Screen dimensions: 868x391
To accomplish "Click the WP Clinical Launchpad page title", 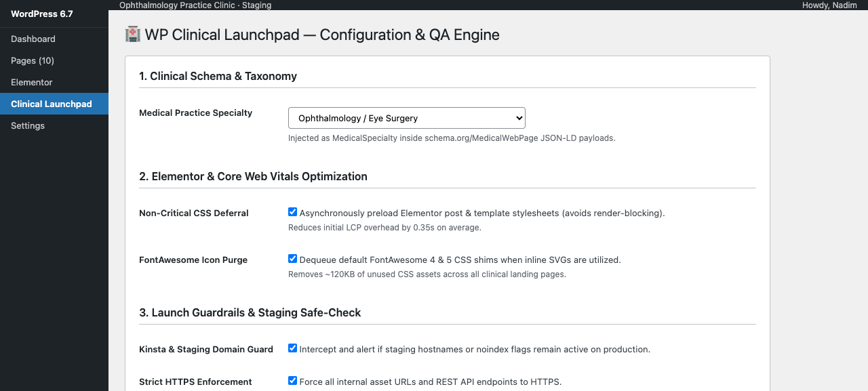I will click(x=322, y=35).
